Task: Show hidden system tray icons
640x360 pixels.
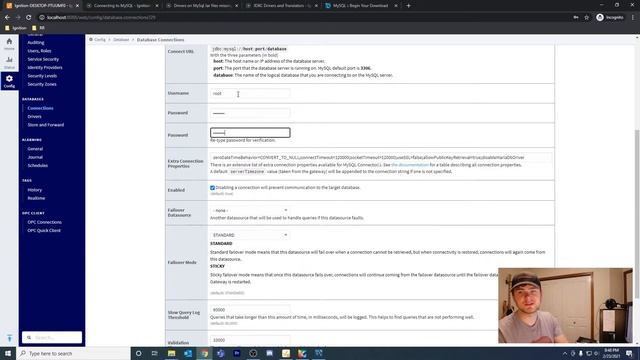Action: [x=565, y=353]
